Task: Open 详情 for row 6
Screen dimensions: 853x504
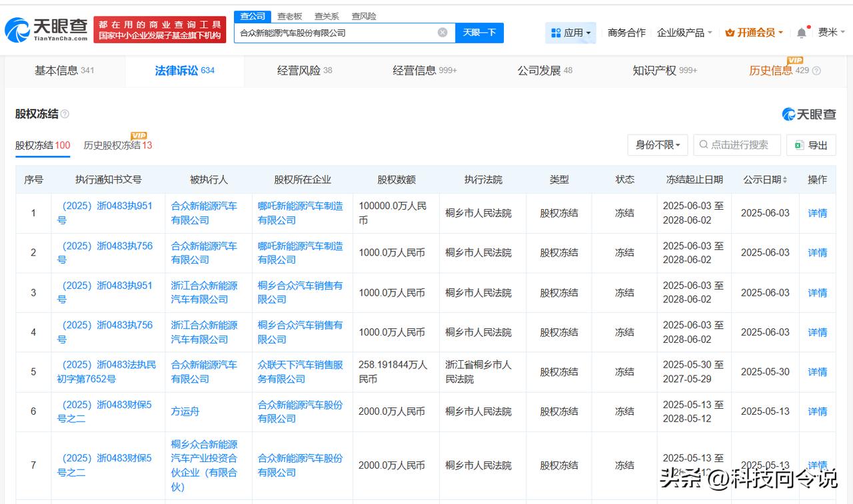Action: coord(818,411)
